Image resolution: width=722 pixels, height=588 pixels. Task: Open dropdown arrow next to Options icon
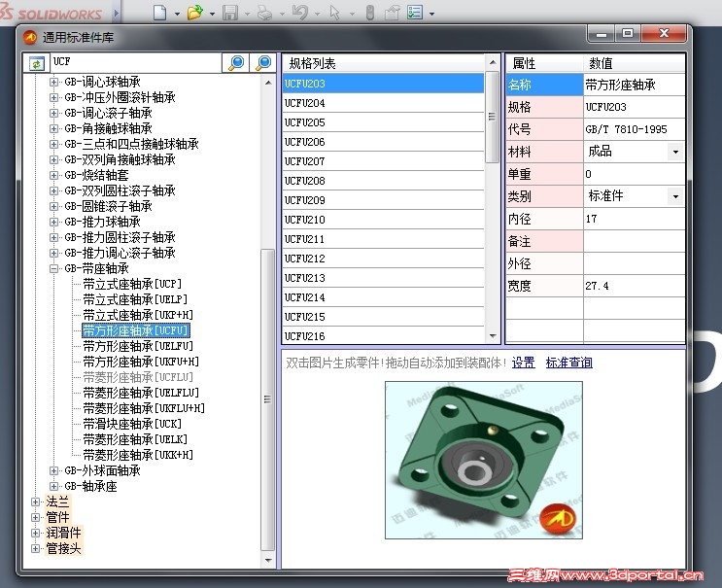click(x=431, y=14)
